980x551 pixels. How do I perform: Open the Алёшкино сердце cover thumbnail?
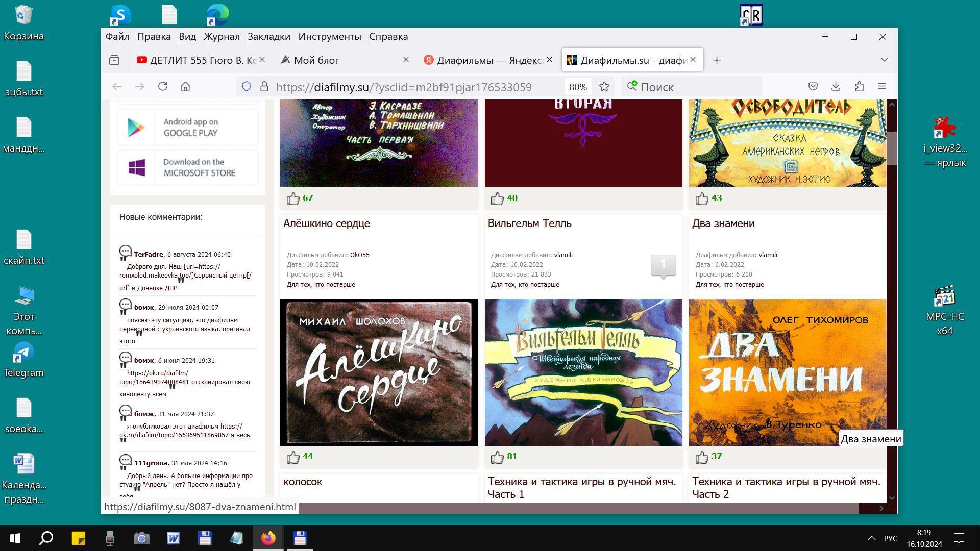click(379, 372)
